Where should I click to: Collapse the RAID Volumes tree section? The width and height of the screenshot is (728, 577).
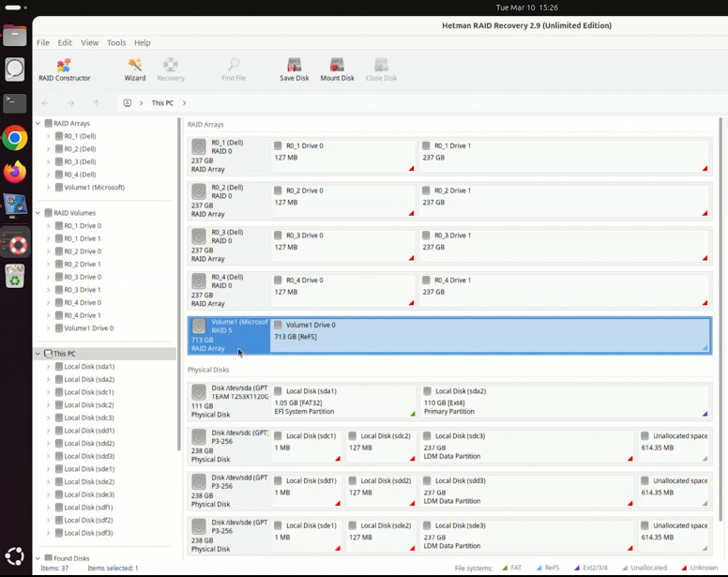click(x=38, y=213)
